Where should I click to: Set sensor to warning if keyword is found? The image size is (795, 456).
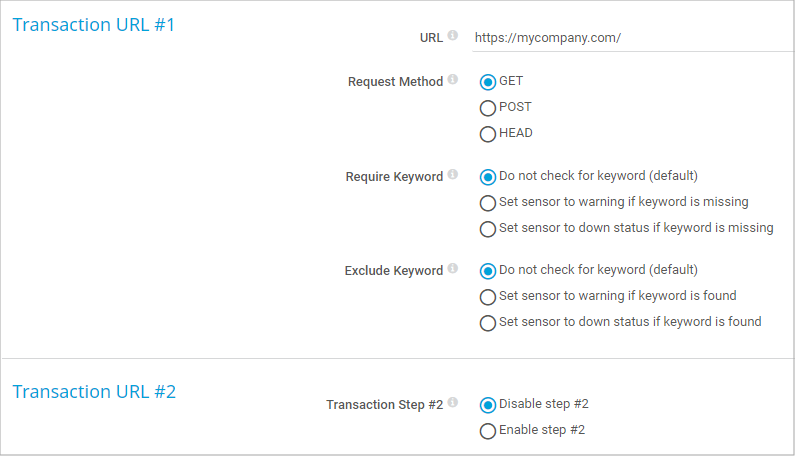(488, 297)
